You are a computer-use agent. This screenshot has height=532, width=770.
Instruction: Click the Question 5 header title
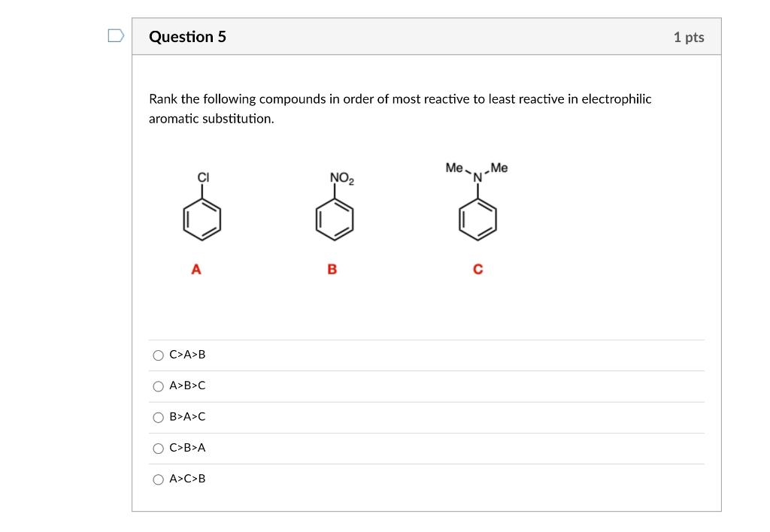pyautogui.click(x=187, y=36)
